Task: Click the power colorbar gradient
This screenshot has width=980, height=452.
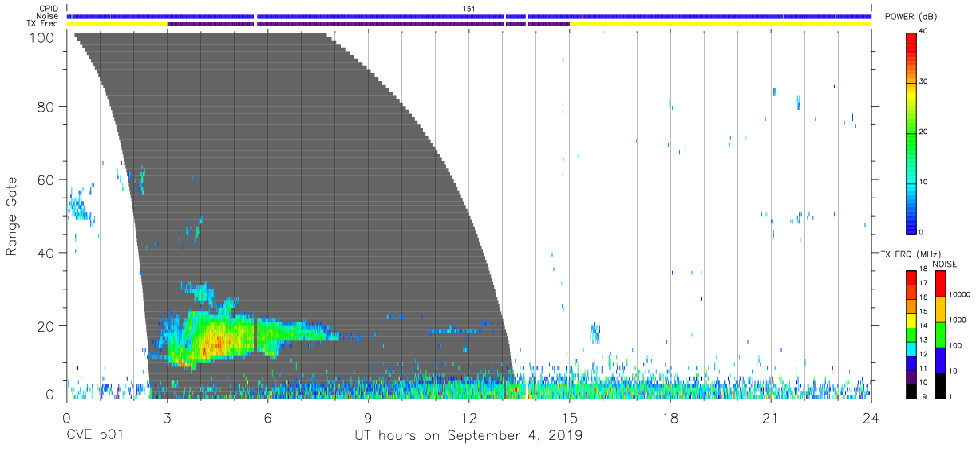Action: point(911,132)
